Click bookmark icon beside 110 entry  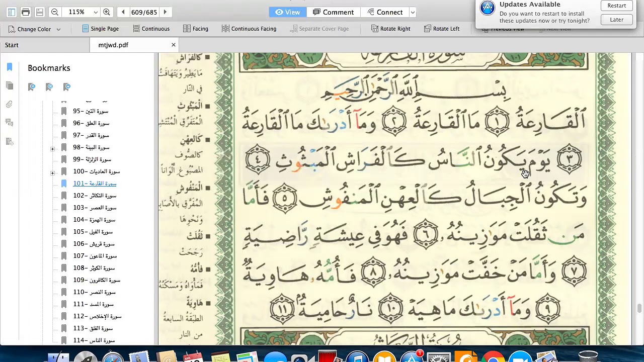click(x=64, y=292)
